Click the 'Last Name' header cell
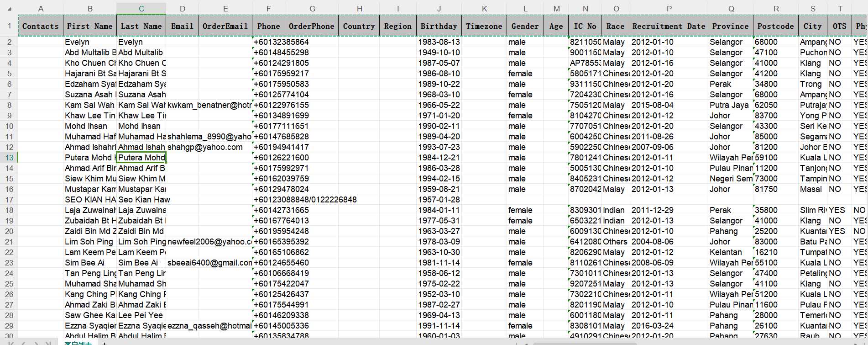The width and height of the screenshot is (868, 345). click(141, 26)
